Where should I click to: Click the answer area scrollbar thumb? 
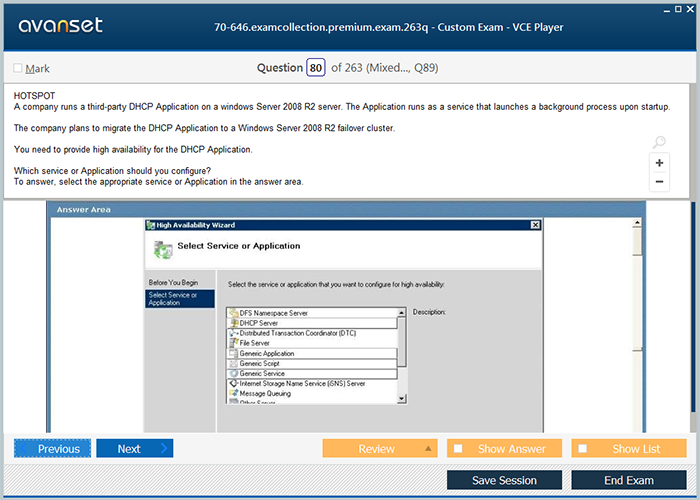pos(637,242)
